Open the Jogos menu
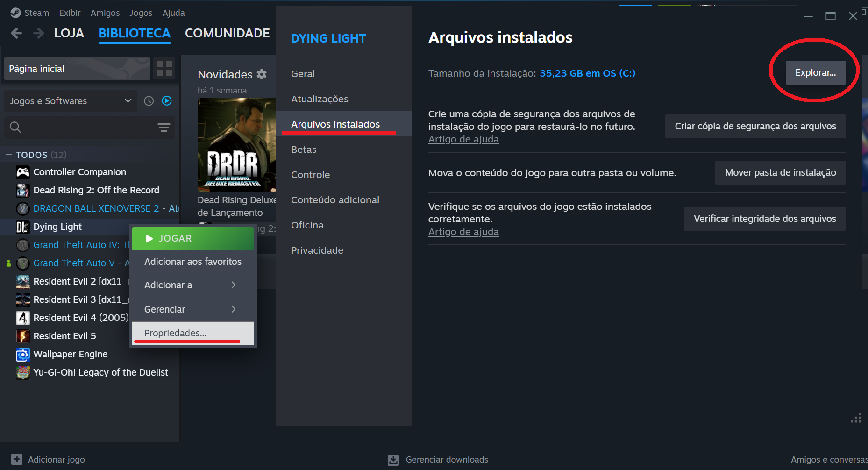The image size is (868, 470). pyautogui.click(x=141, y=13)
